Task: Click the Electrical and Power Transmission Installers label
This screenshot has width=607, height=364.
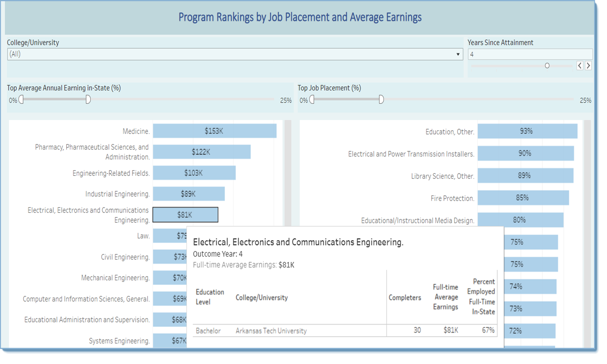Action: point(411,154)
